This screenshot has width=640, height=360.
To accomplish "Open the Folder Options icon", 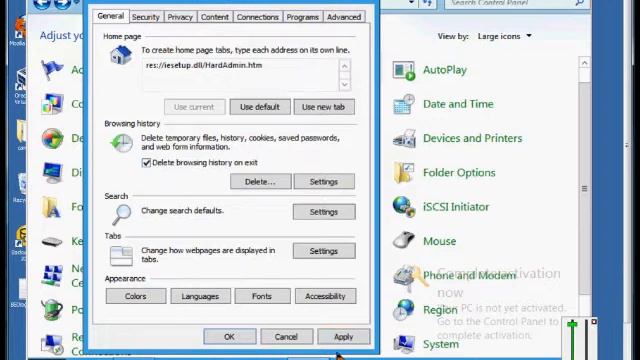I will 404,173.
